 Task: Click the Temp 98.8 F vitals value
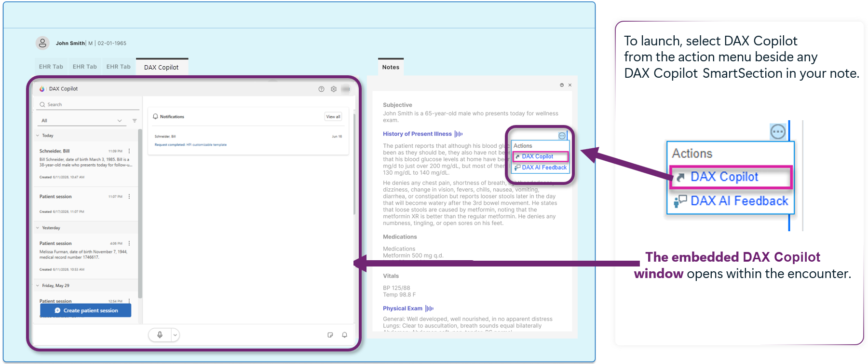pos(399,295)
